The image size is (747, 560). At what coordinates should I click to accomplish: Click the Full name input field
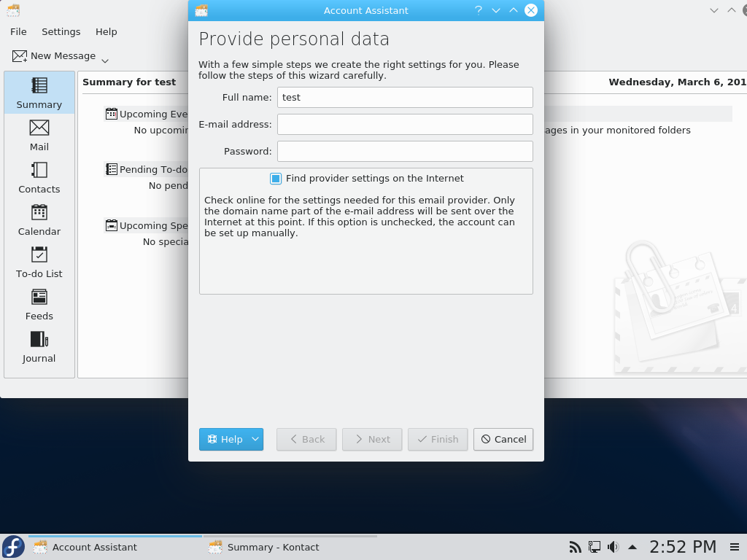click(x=405, y=97)
